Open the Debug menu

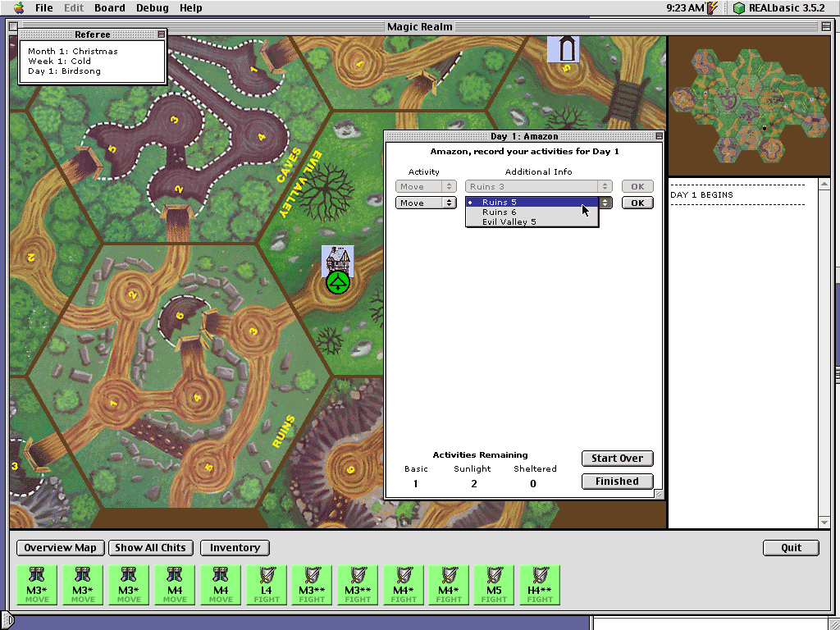click(x=152, y=7)
